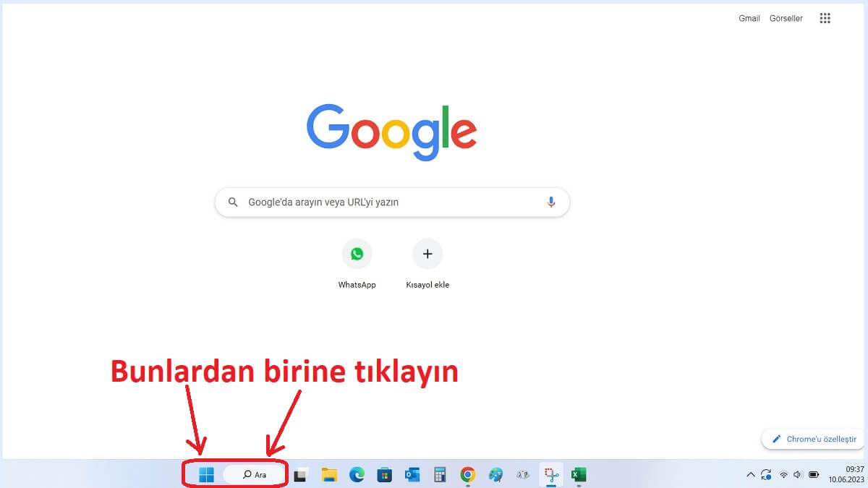This screenshot has width=868, height=488.
Task: Open the WhatsApp shortcut
Action: coord(357,264)
